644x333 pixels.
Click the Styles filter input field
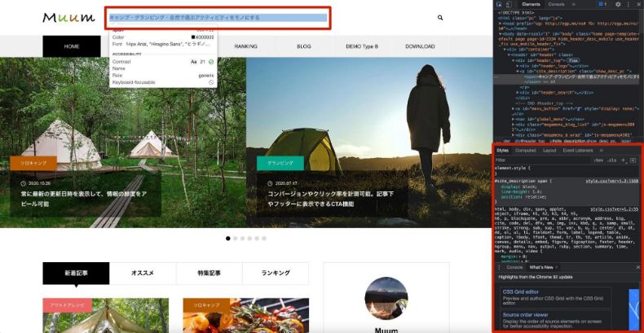pyautogui.click(x=542, y=160)
